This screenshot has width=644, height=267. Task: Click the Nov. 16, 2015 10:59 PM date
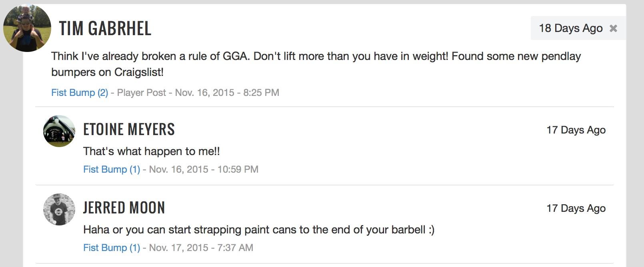(204, 169)
